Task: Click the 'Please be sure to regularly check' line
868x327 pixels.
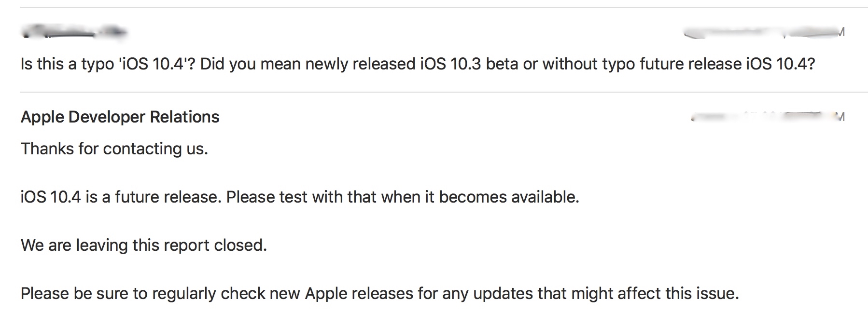Action: point(380,293)
